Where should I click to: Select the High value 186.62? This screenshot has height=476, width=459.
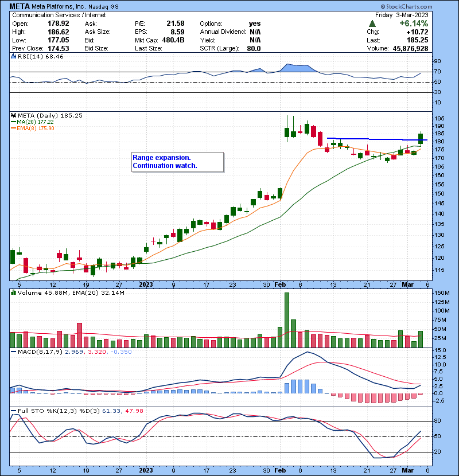59,32
